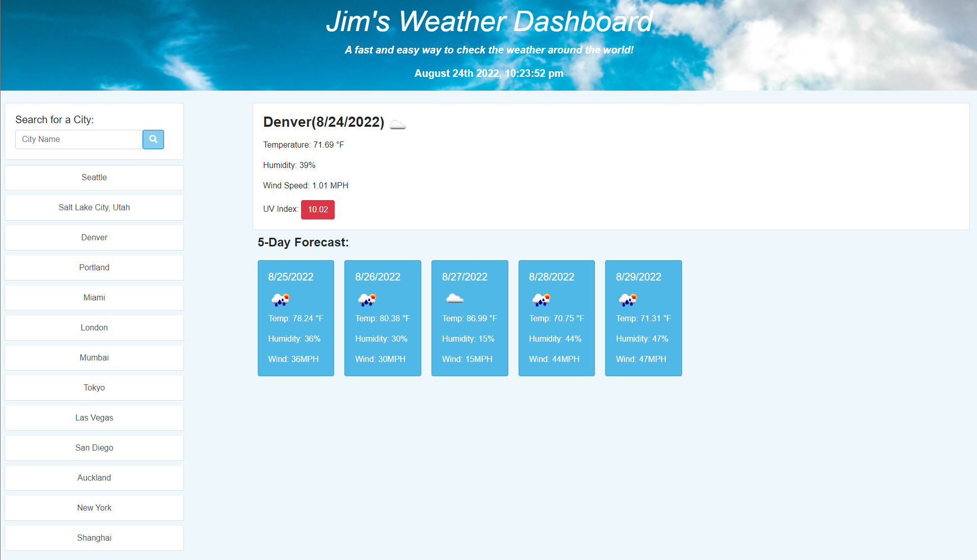This screenshot has height=560, width=977.
Task: Click the rain weather icon on the 8/26/2022 card
Action: pyautogui.click(x=367, y=300)
